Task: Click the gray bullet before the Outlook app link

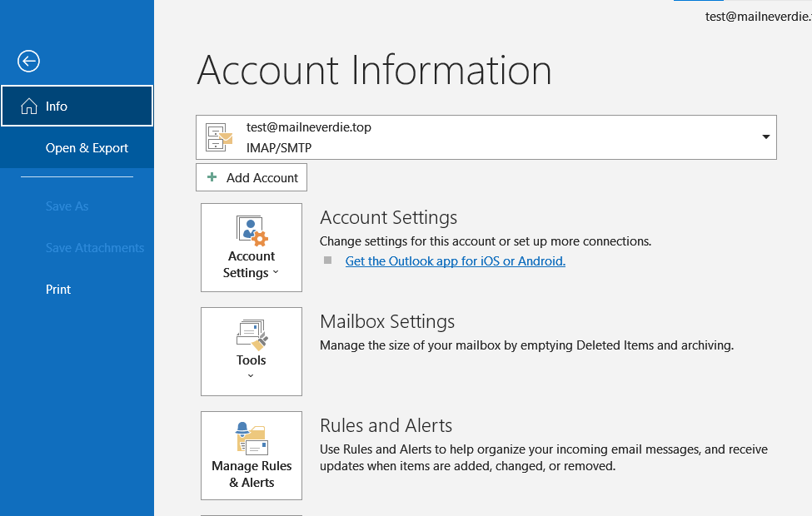Action: [328, 260]
